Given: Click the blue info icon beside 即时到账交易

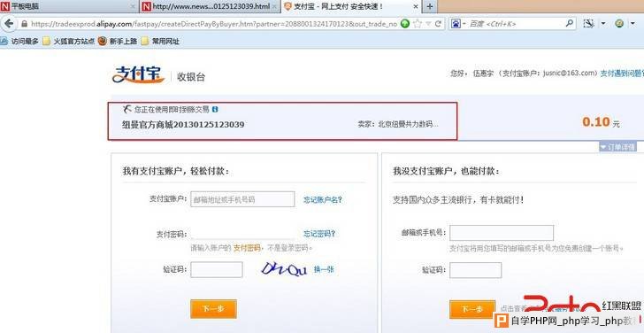Looking at the screenshot, I should (x=215, y=109).
